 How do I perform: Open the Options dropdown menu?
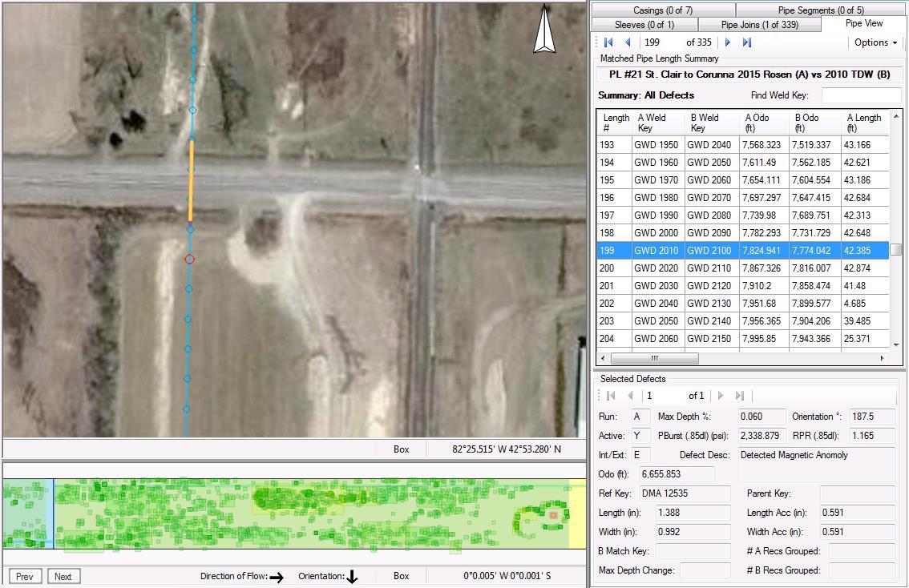click(x=875, y=42)
